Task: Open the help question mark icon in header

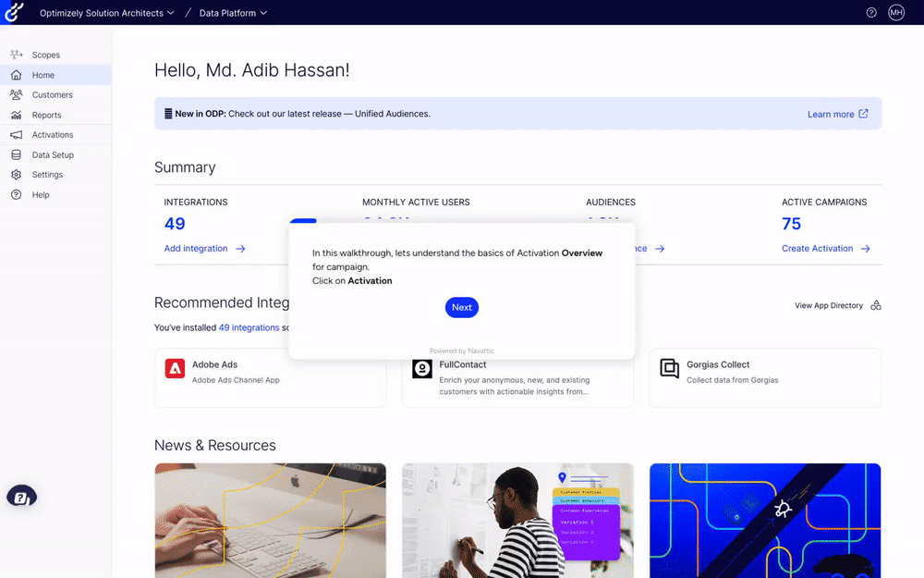Action: pyautogui.click(x=871, y=13)
